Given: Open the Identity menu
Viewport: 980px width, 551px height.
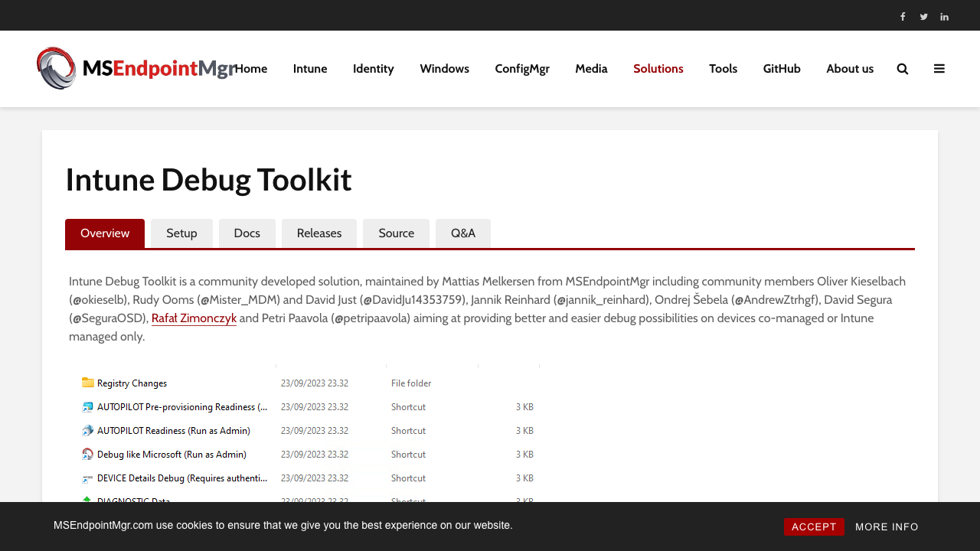Looking at the screenshot, I should (374, 69).
